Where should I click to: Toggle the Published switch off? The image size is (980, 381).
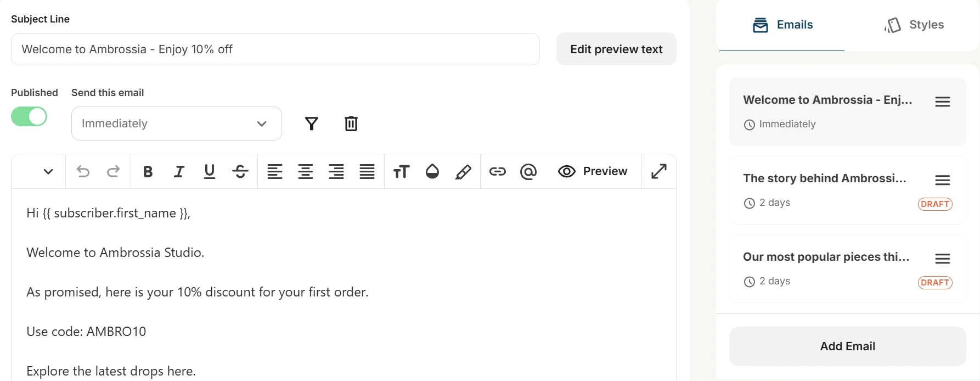click(29, 116)
